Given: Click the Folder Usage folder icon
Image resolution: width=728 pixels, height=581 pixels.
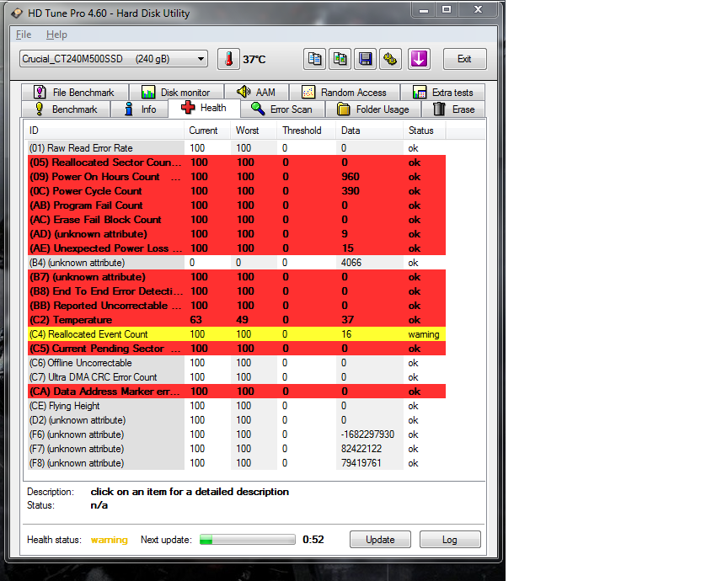Looking at the screenshot, I should [x=344, y=109].
